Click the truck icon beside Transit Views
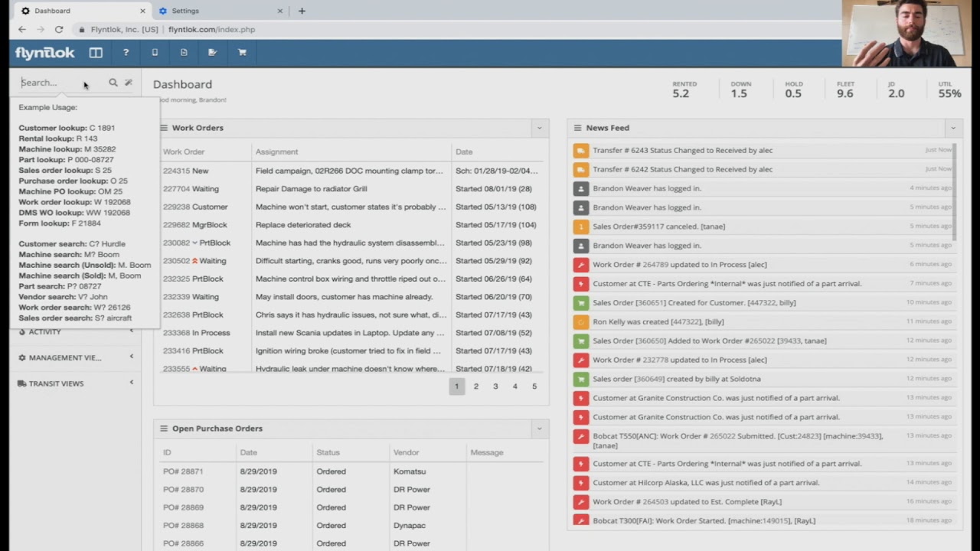The height and width of the screenshot is (551, 980). pos(21,383)
